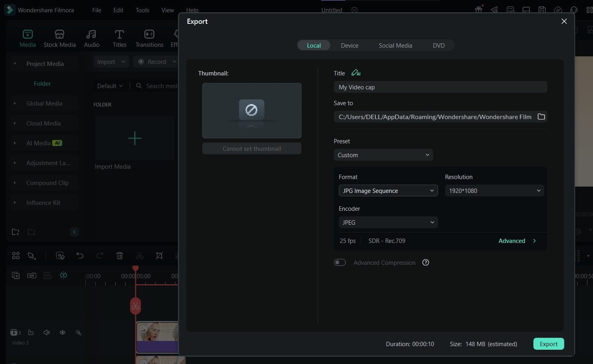Click the trash delete icon in timeline toolbar
The image size is (593, 364).
point(120,256)
